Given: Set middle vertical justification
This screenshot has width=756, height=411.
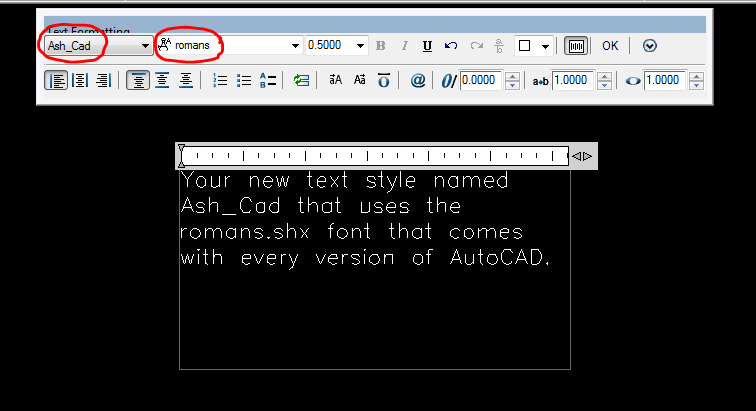Looking at the screenshot, I should click(x=162, y=80).
